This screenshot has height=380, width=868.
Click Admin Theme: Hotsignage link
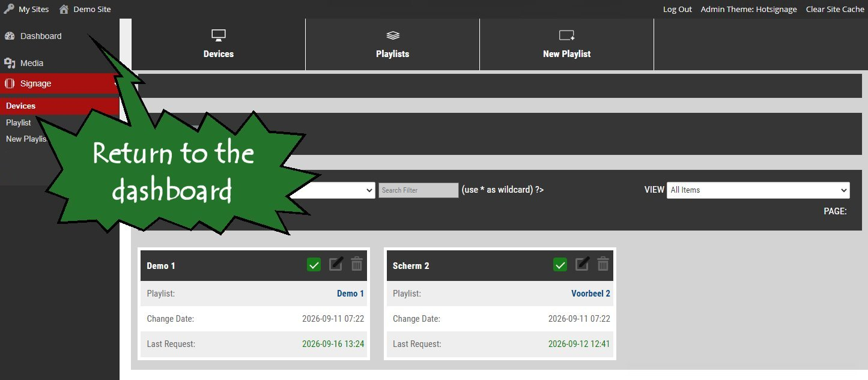click(x=749, y=9)
